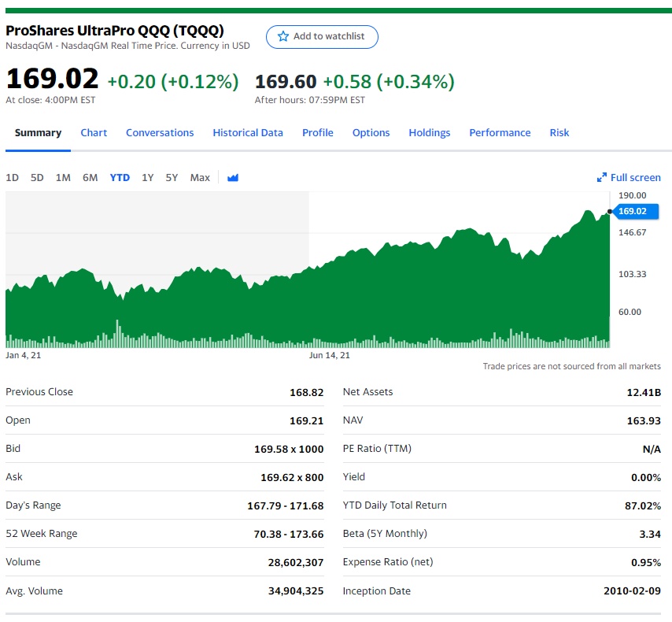The image size is (672, 622).
Task: Click the 103.33 y-axis label
Action: [632, 274]
